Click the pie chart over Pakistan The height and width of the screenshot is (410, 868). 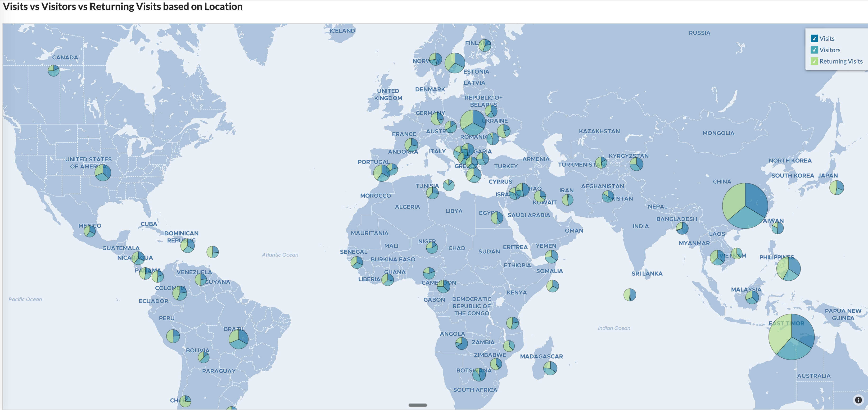click(x=608, y=196)
